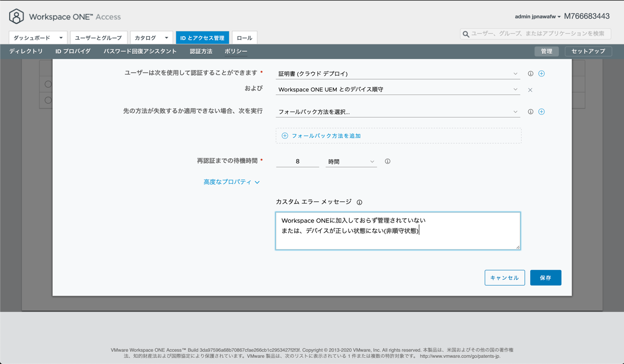Click the 再認証までの待機時間 value field
Image resolution: width=624 pixels, height=364 pixels.
pos(297,162)
